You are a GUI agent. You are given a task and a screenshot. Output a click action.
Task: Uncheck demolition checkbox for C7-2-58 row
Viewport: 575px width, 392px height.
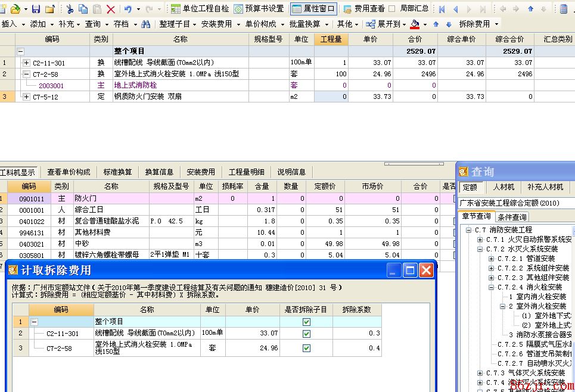[306, 348]
